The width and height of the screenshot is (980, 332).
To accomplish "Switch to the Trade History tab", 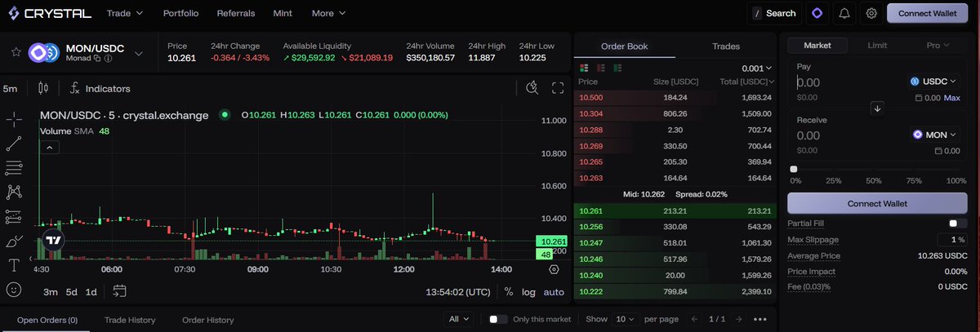I will [x=130, y=320].
